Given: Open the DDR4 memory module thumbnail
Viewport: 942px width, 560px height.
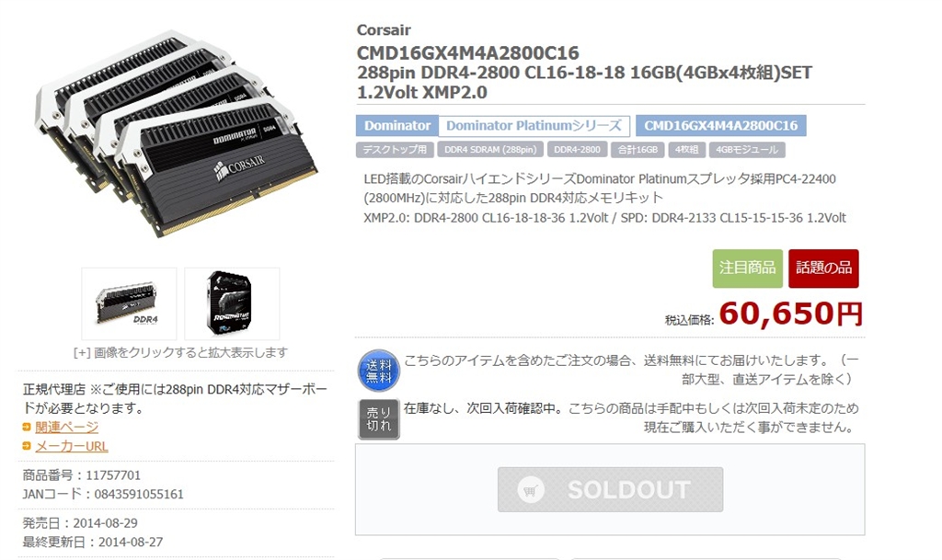Looking at the screenshot, I should tap(129, 303).
